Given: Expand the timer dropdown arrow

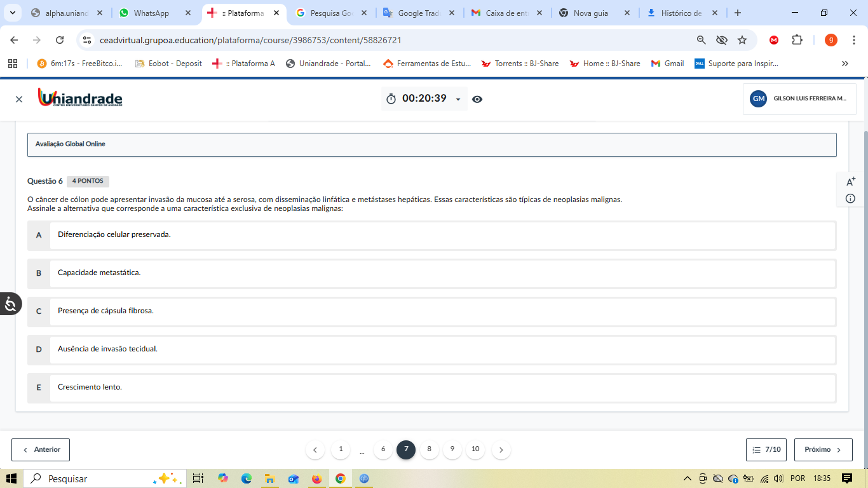Looking at the screenshot, I should click(x=458, y=99).
